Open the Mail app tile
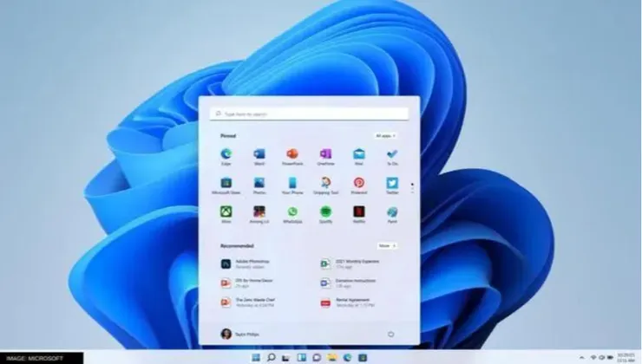Viewport: 642px width, 364px height. coord(358,157)
